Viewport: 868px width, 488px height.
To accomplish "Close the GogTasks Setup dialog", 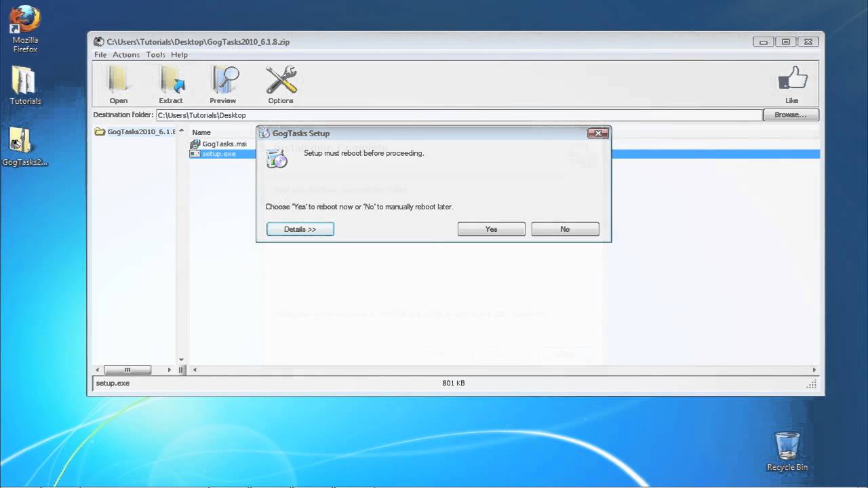I will click(597, 134).
